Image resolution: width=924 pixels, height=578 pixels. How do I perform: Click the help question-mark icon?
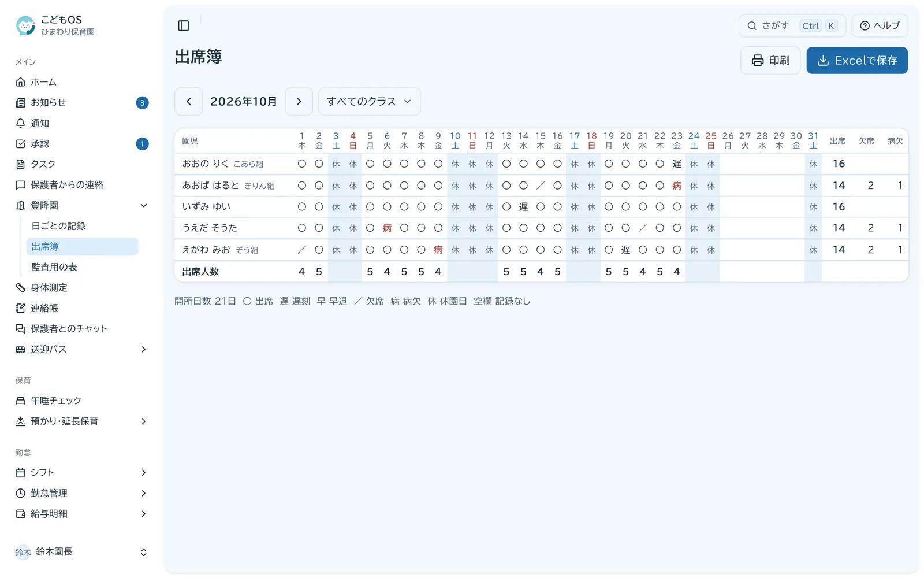tap(865, 26)
